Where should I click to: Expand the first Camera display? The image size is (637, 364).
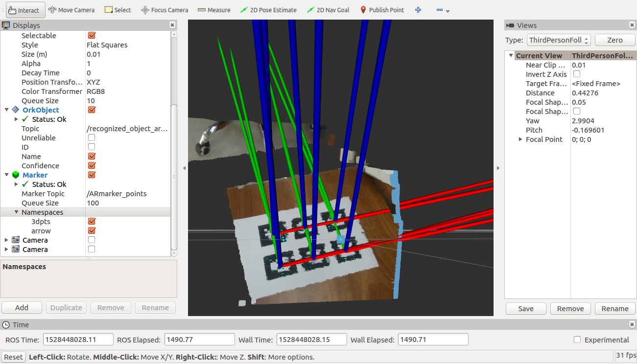pos(6,240)
